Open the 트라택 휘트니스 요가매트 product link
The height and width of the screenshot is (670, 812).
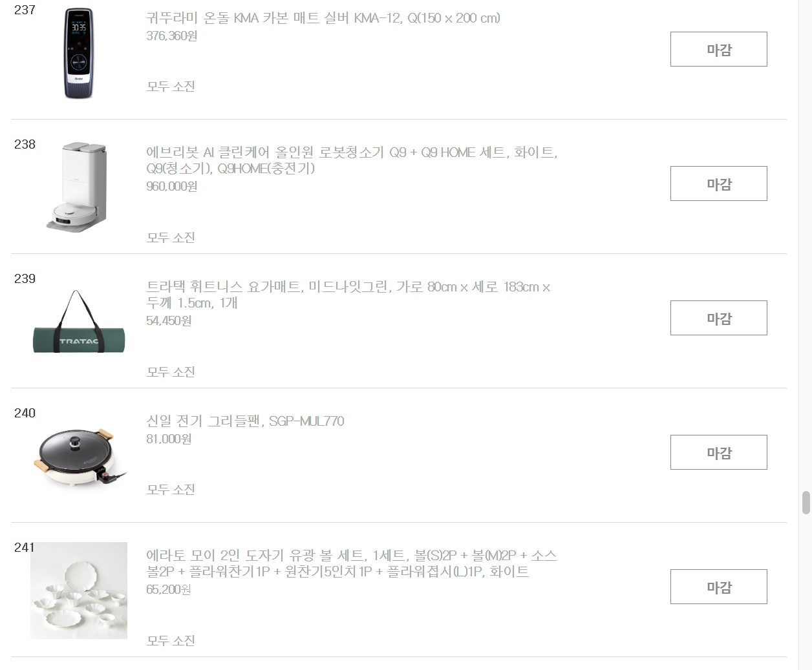click(348, 295)
